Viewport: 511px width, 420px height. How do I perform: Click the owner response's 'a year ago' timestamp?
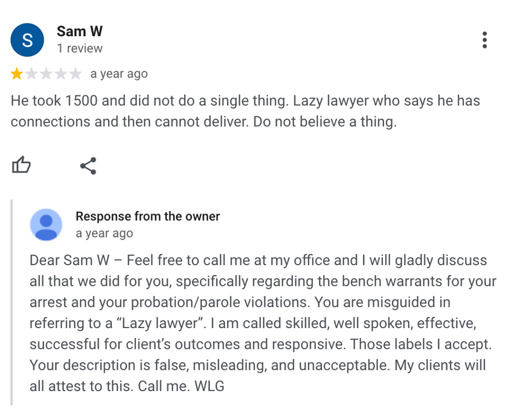104,233
